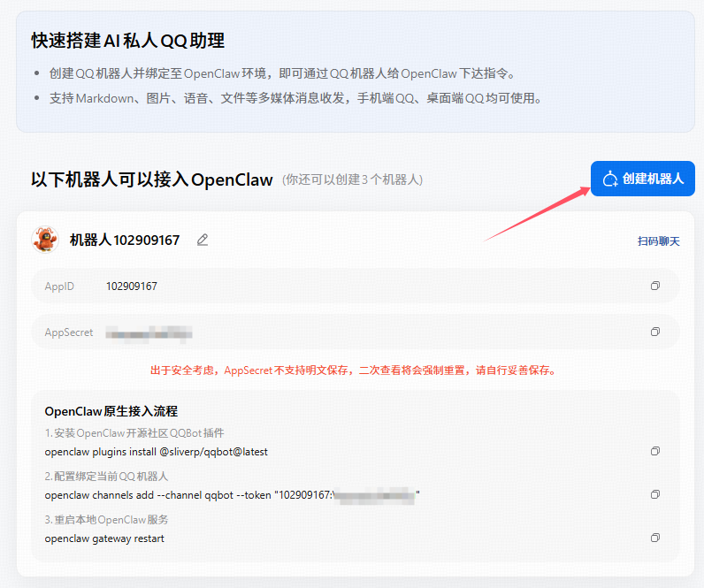Screen dimensions: 704x588
Task: Copy the channels add qqbot command
Action: click(654, 494)
